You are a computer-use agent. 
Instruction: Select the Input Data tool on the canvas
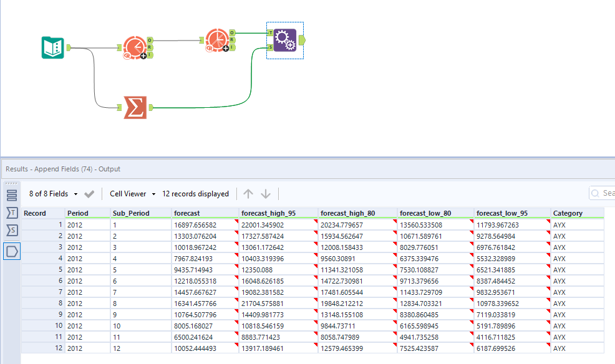[x=52, y=47]
